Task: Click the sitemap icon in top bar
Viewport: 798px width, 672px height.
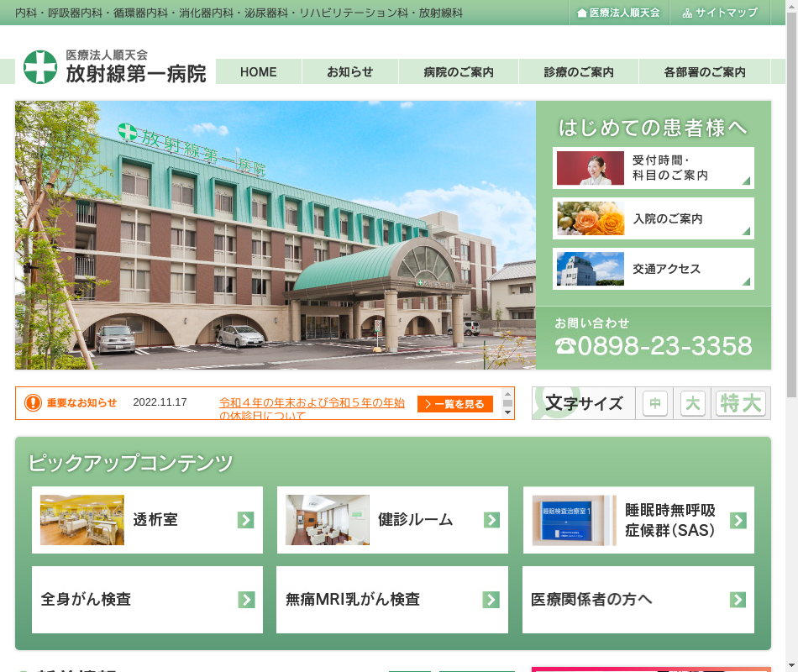Action: point(687,13)
